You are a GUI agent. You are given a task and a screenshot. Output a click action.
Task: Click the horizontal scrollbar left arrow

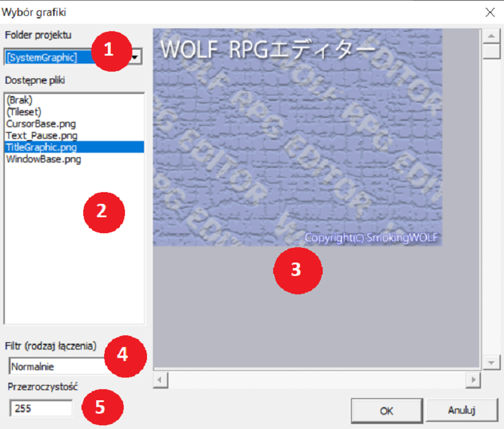pyautogui.click(x=160, y=380)
